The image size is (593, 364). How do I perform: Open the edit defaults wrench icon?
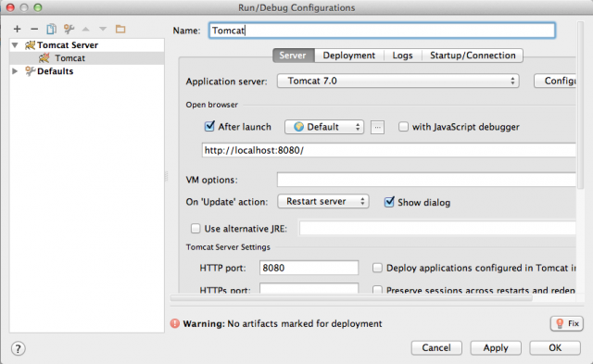pyautogui.click(x=69, y=29)
